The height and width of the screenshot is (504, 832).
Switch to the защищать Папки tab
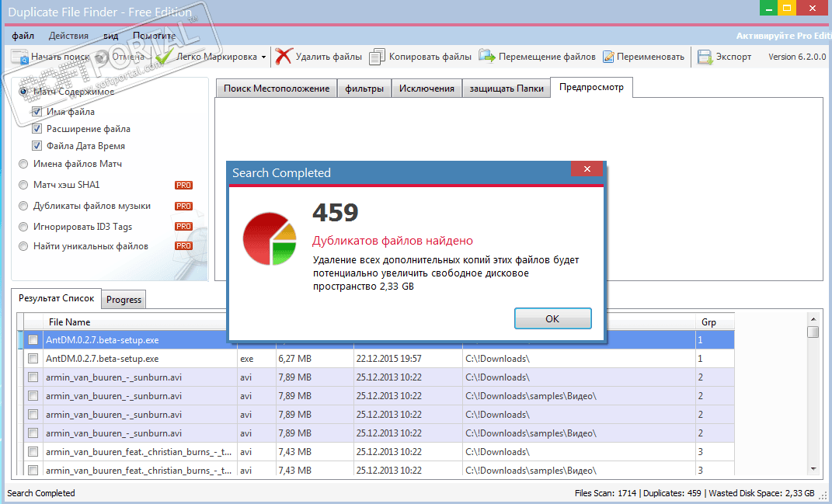(x=507, y=89)
